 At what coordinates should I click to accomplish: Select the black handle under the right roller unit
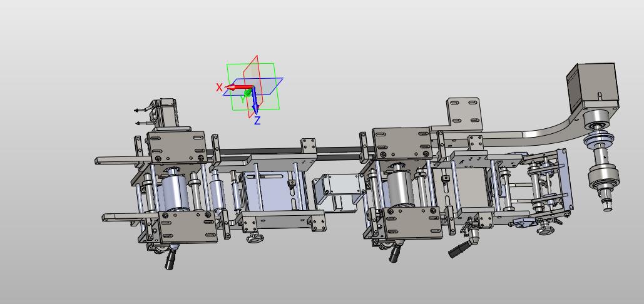395,253
